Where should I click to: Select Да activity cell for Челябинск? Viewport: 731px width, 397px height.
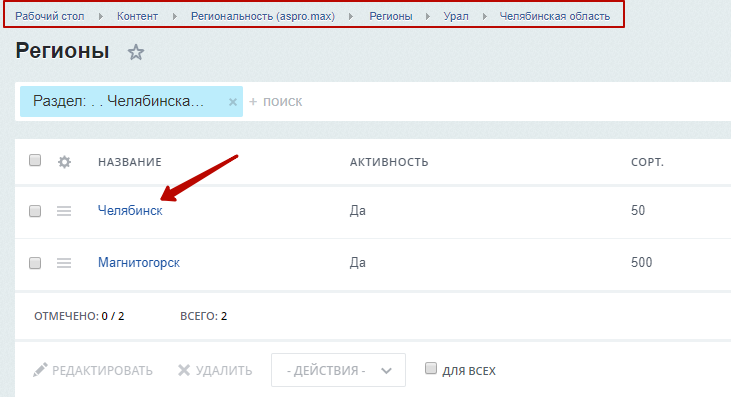tap(358, 211)
